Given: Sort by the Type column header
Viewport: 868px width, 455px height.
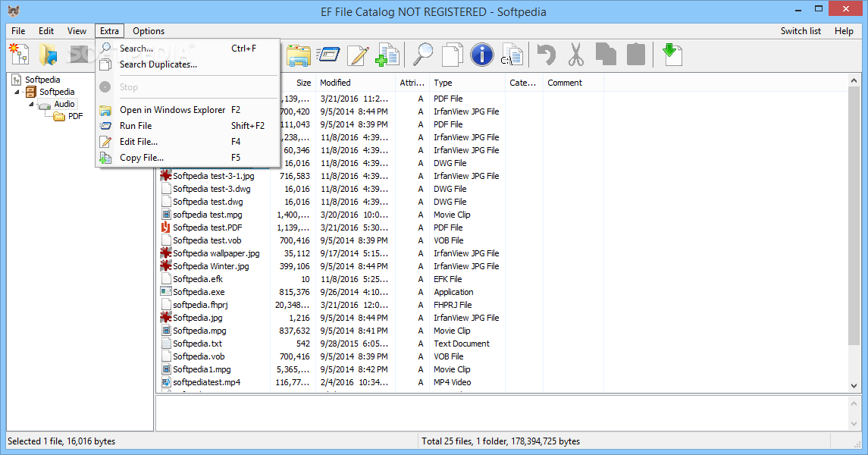Looking at the screenshot, I should [x=467, y=83].
